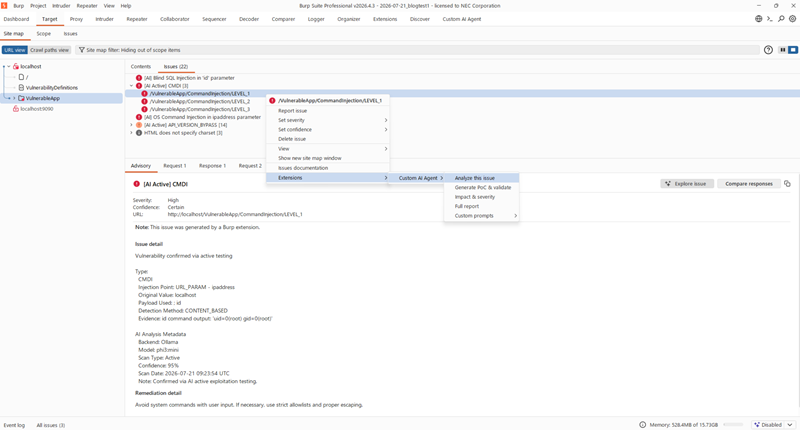This screenshot has width=800, height=430.
Task: Open the Request 1 tab
Action: 174,166
